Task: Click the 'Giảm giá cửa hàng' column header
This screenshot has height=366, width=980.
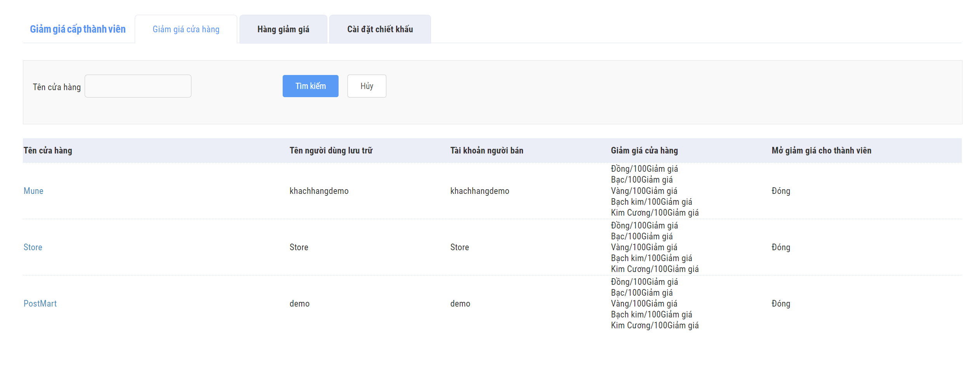Action: (644, 151)
